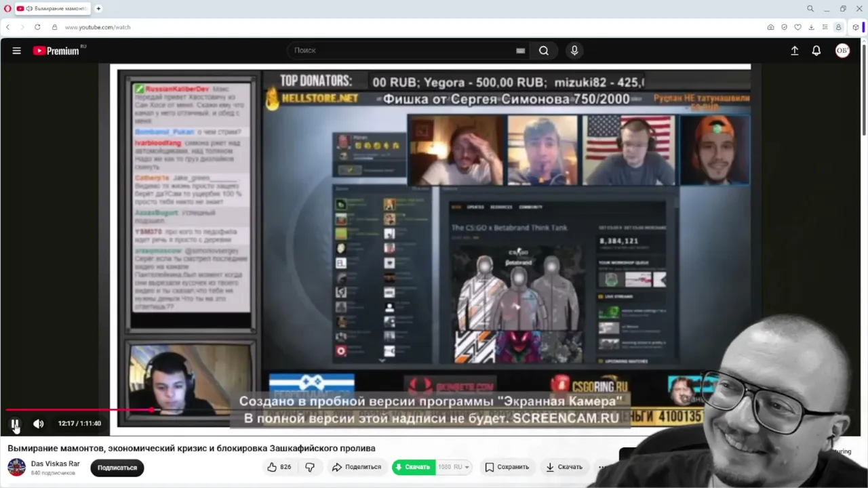Click the green Скачать download button
This screenshot has width=868, height=488.
(413, 467)
